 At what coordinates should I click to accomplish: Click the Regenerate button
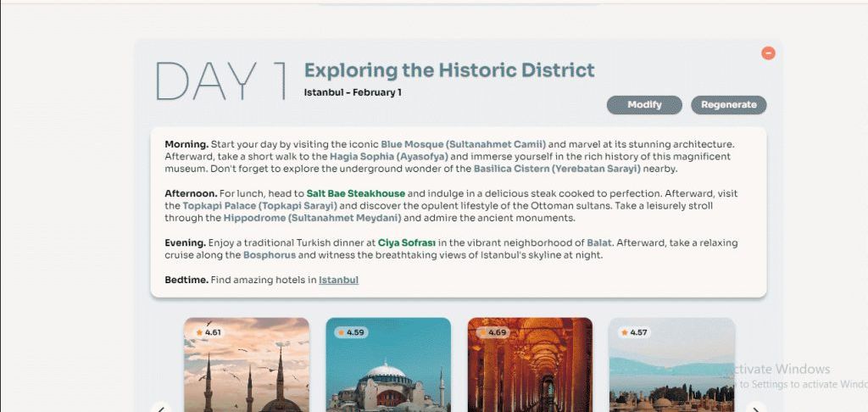point(728,104)
